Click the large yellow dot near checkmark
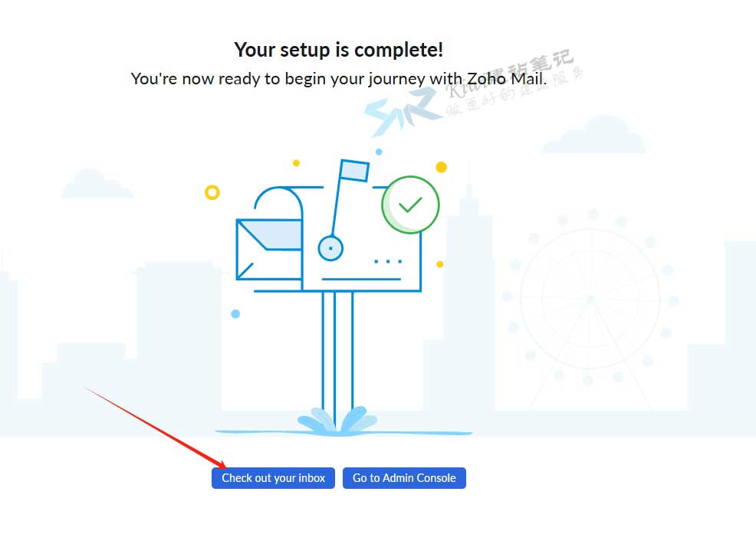 441,167
